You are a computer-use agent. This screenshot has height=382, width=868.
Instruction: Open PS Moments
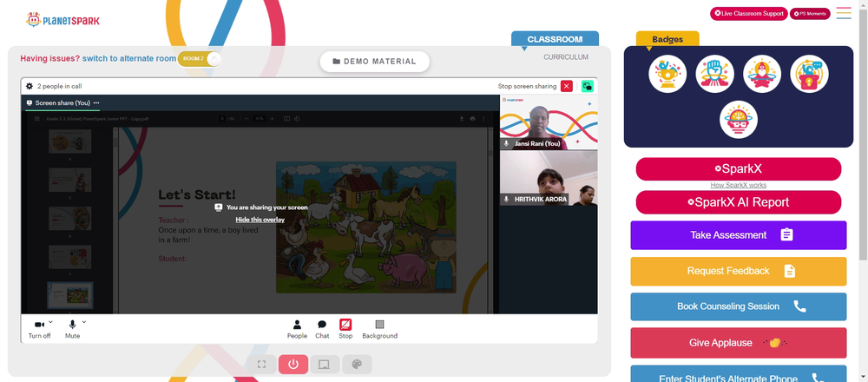810,13
